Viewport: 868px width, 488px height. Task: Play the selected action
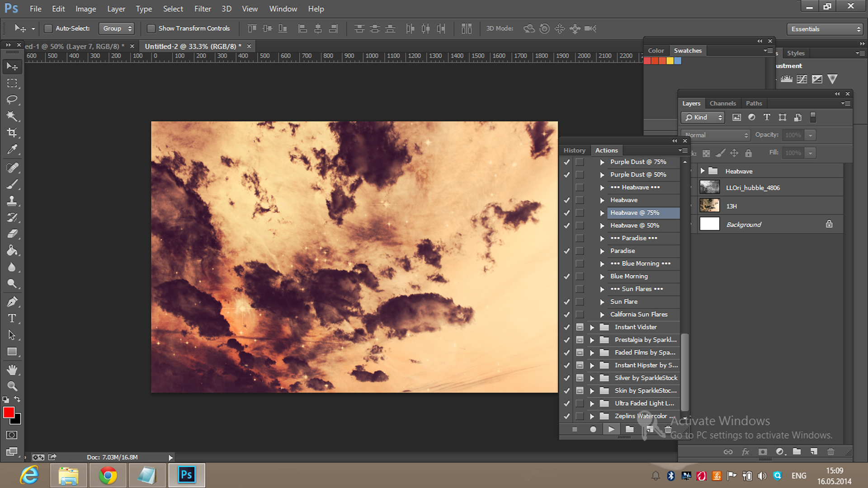(x=611, y=429)
